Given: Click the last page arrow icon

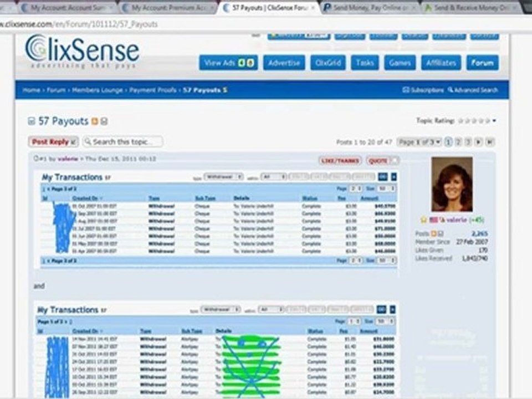Looking at the screenshot, I should (x=489, y=142).
